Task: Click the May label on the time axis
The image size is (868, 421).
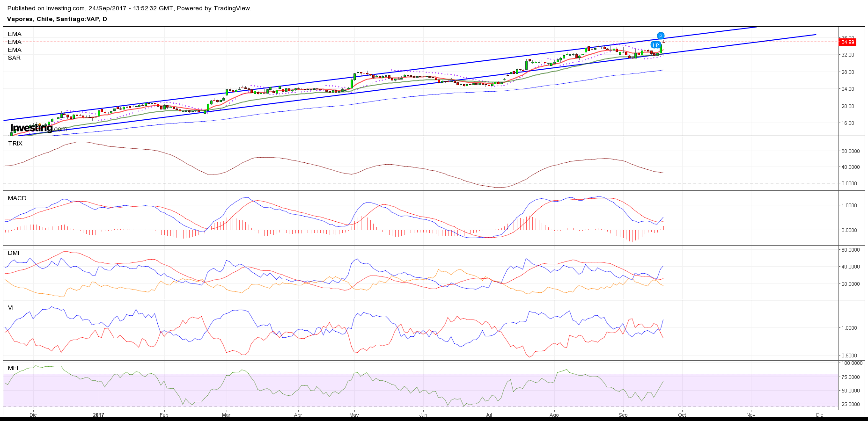Action: [x=354, y=415]
